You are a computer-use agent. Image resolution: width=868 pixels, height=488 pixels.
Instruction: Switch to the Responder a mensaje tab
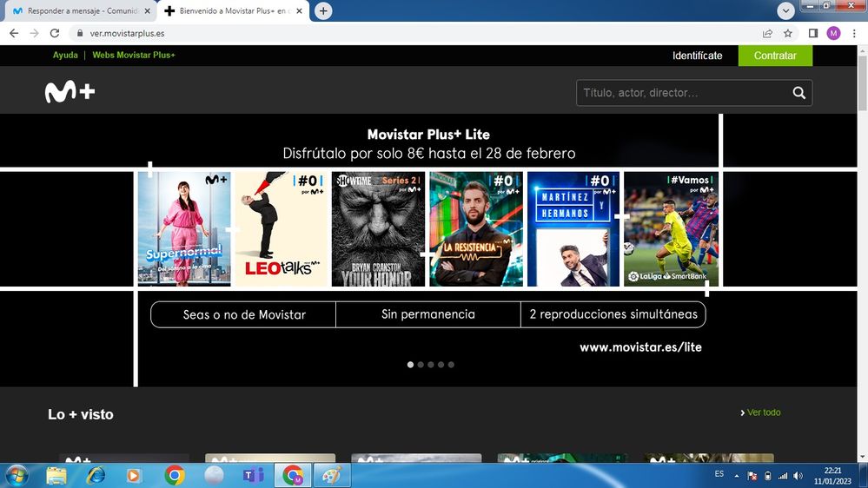[x=78, y=10]
